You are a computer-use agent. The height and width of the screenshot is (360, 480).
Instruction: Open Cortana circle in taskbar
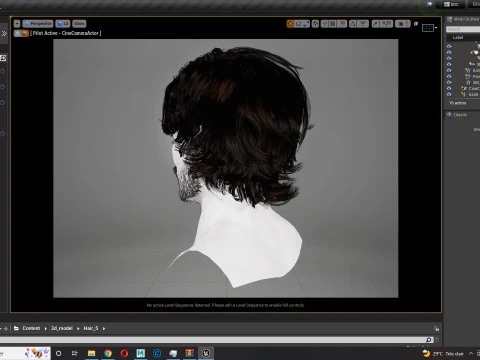59,353
